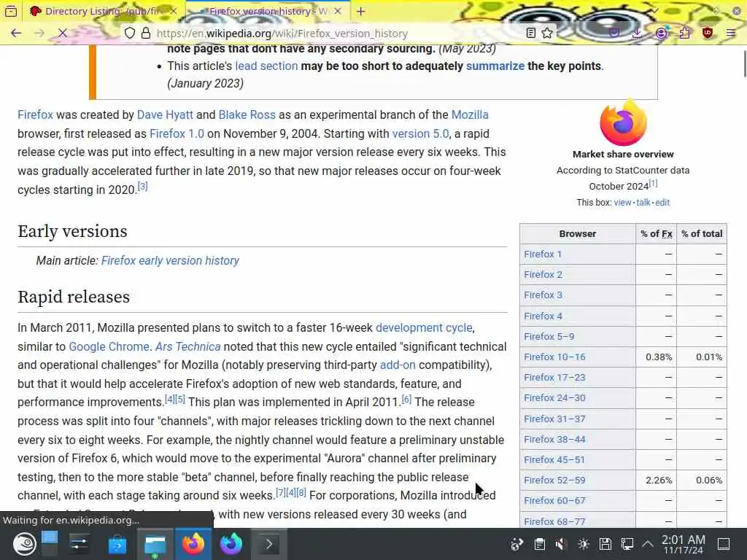Viewport: 747px width, 560px height.
Task: Open the clock and calendar popup
Action: pos(683,544)
